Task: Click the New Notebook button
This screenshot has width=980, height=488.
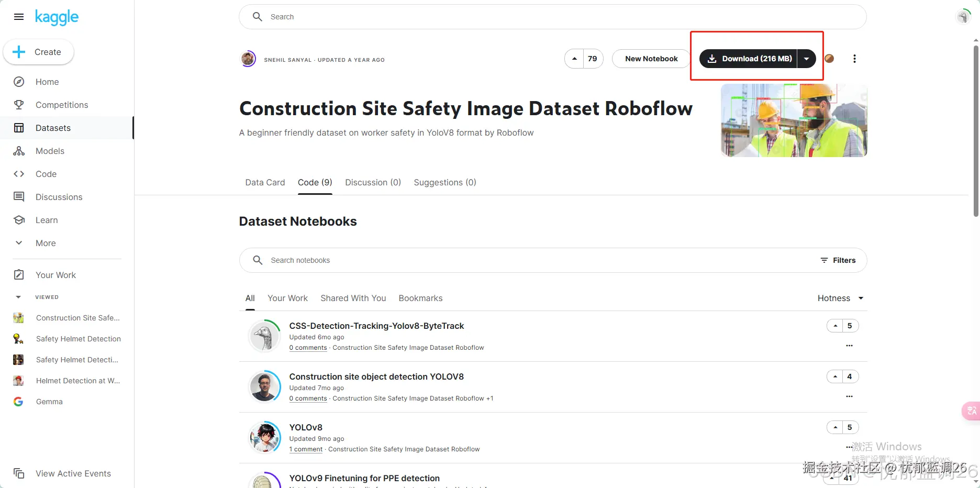Action: pyautogui.click(x=651, y=59)
